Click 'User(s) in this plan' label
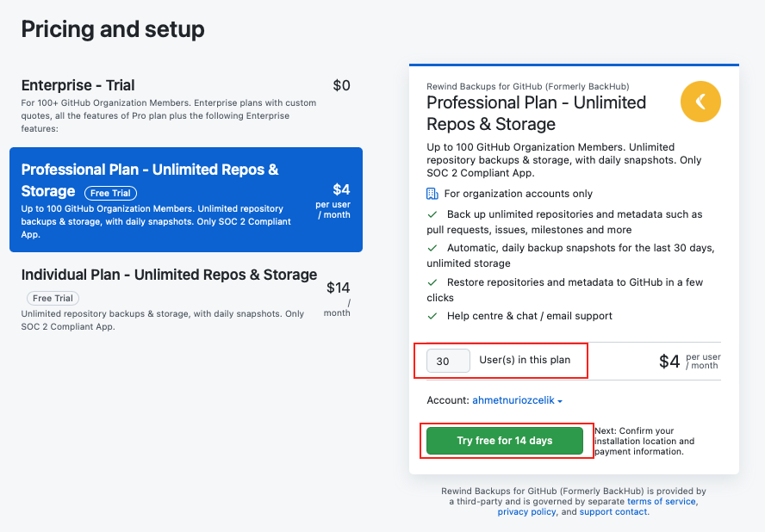 pos(525,360)
